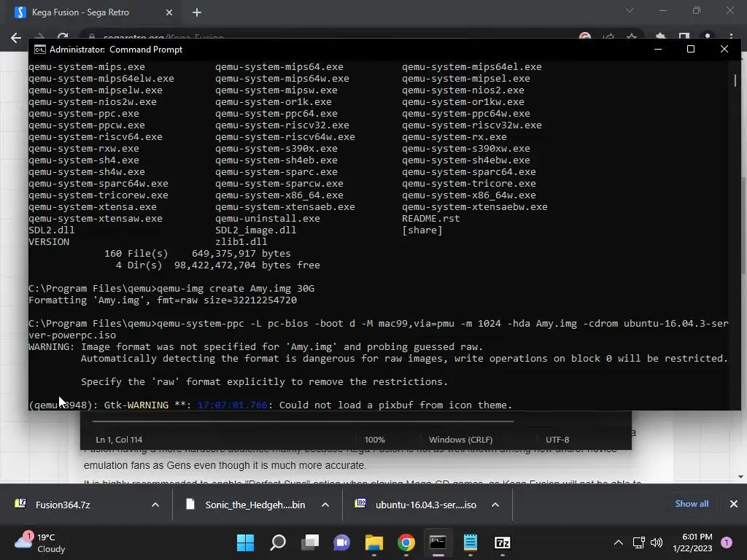Click README.rst file name in listing
Image resolution: width=747 pixels, height=560 pixels.
point(430,219)
